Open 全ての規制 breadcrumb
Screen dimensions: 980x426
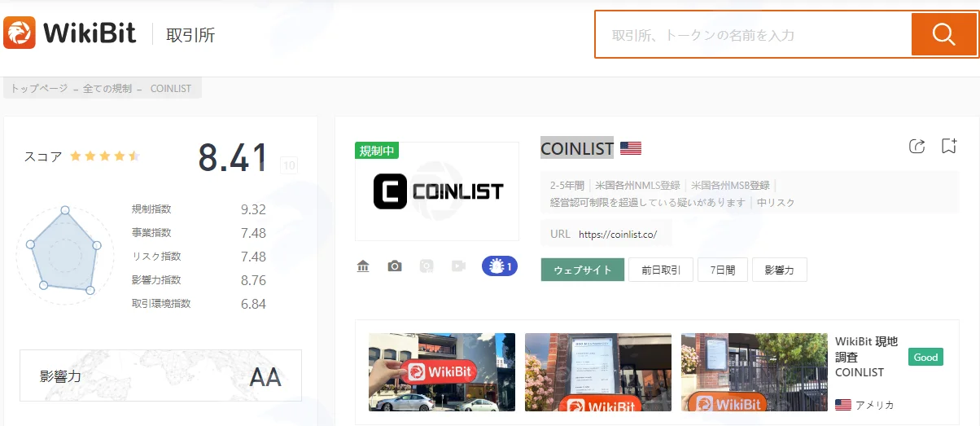click(x=107, y=88)
